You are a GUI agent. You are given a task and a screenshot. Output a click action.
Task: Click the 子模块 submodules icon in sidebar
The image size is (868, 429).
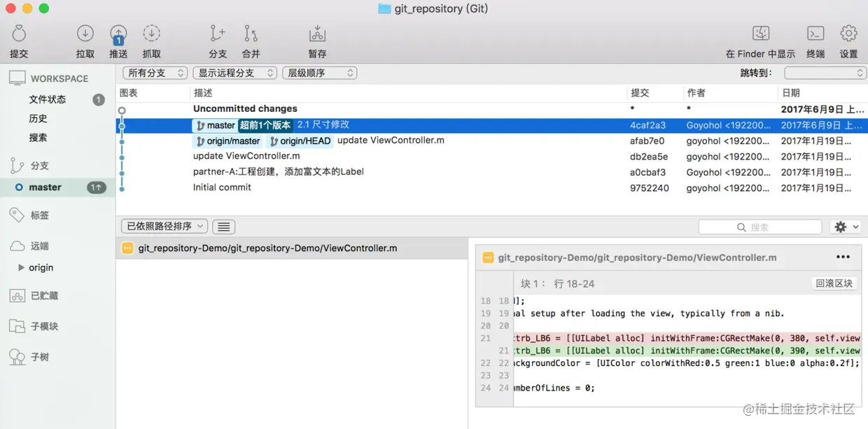[17, 326]
